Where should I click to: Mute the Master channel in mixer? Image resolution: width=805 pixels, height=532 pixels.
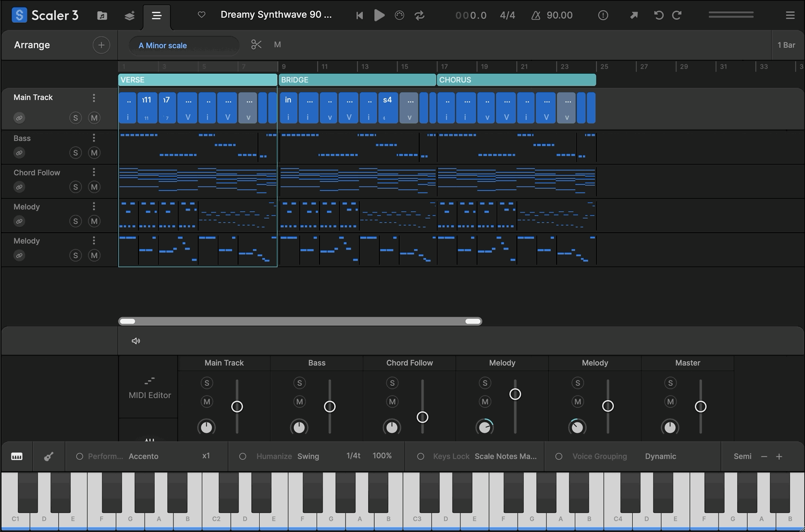coord(670,401)
